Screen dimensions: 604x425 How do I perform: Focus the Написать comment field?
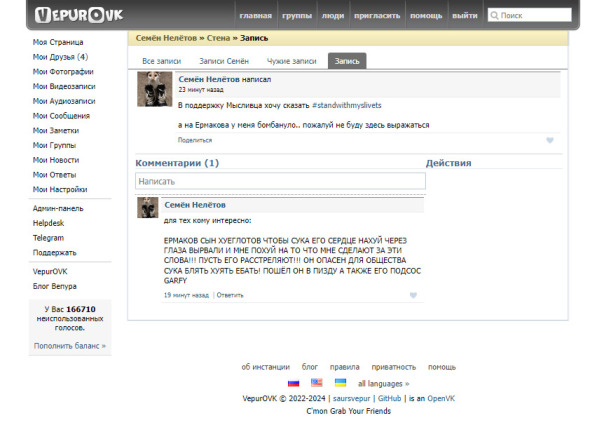pos(280,181)
